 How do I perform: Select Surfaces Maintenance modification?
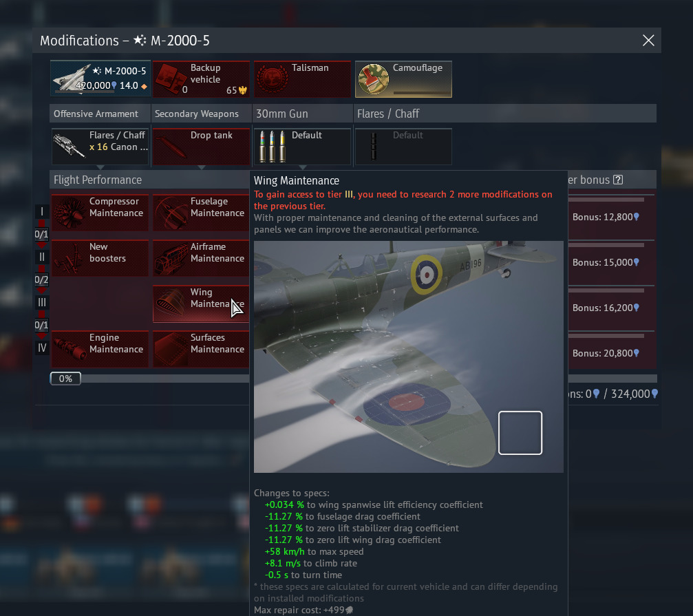pos(201,349)
